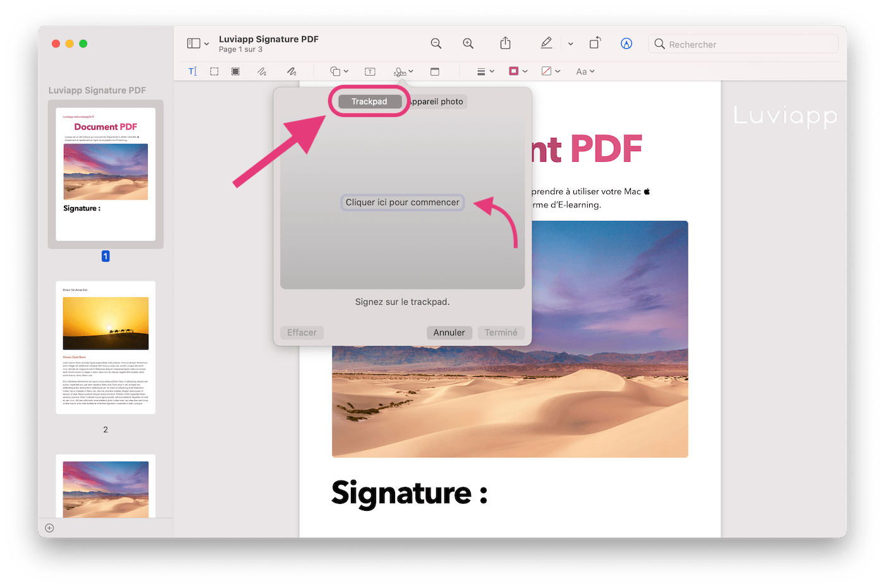This screenshot has height=588, width=885.
Task: Click 'Cliquer ici pour commencer' button
Action: (403, 202)
